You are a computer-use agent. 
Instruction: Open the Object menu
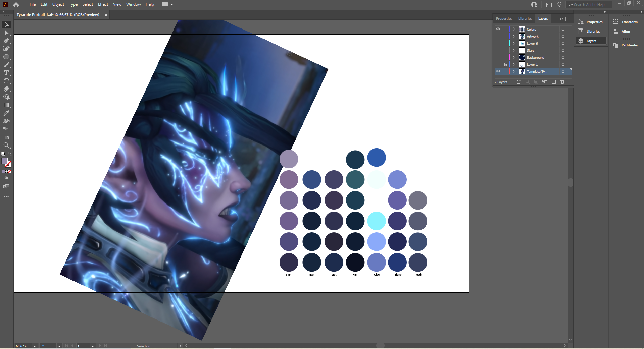pyautogui.click(x=58, y=4)
